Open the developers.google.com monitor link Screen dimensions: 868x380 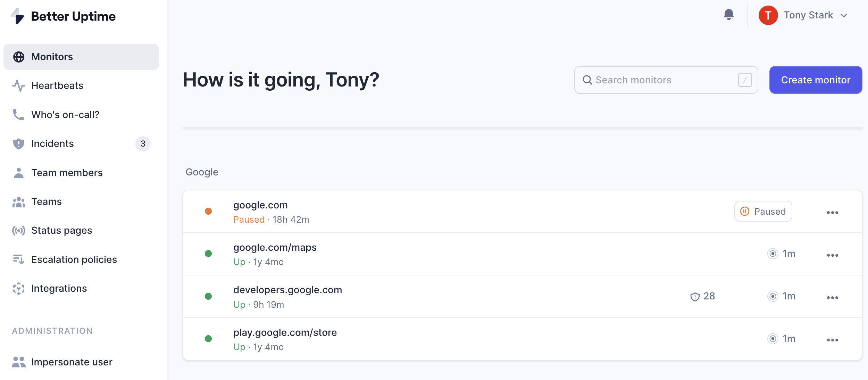click(x=287, y=290)
